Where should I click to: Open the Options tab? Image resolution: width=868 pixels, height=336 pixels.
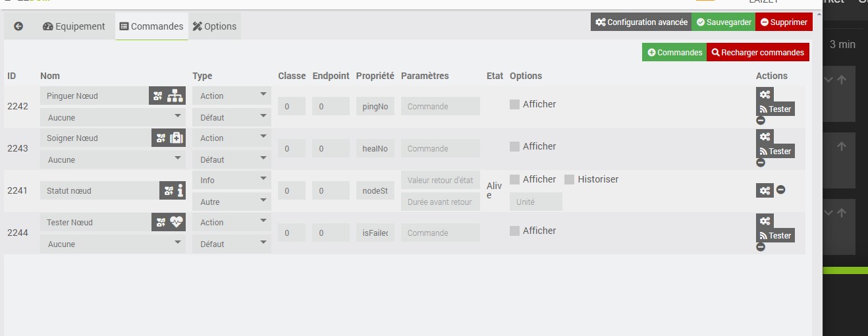coord(214,26)
